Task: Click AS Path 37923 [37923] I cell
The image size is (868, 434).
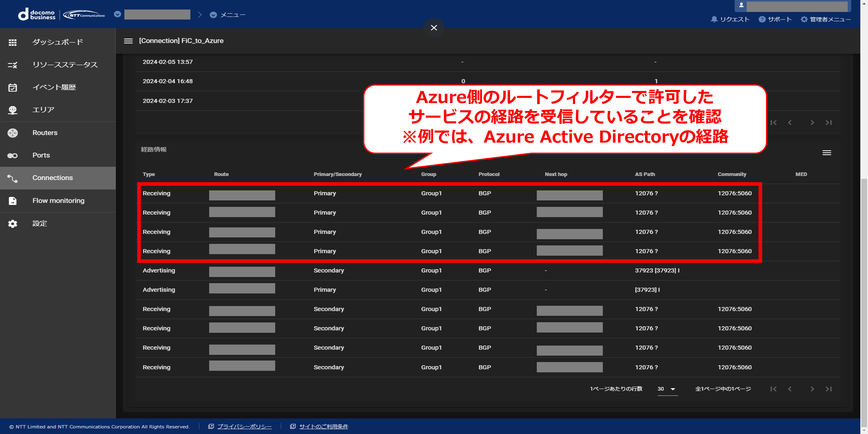Action: coord(657,271)
